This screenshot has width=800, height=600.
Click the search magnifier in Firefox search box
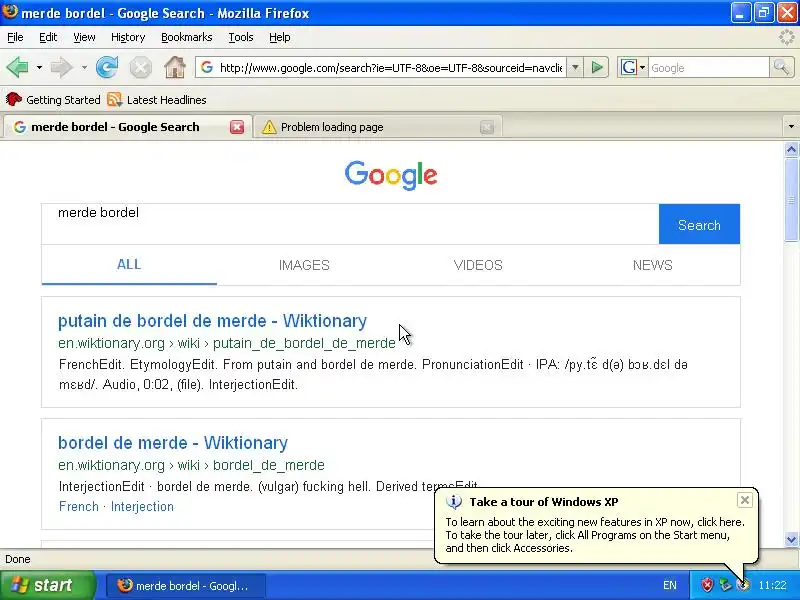[781, 67]
